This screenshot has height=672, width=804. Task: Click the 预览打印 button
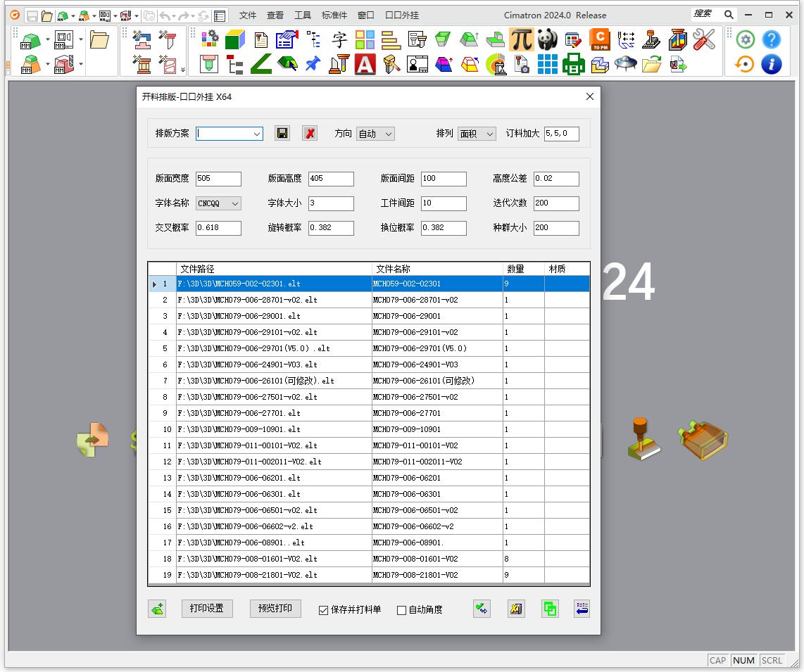pyautogui.click(x=275, y=609)
